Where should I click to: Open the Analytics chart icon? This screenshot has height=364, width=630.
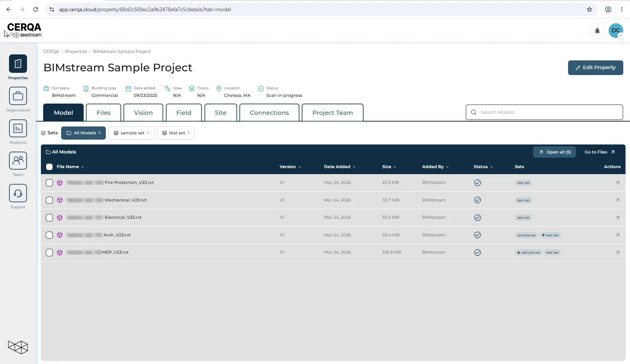(18, 128)
